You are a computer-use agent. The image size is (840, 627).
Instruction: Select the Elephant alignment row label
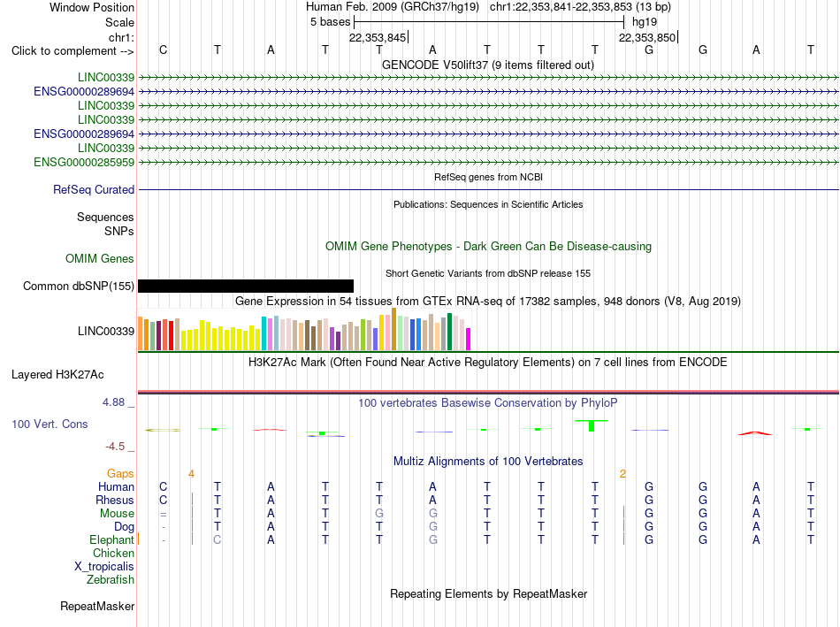coord(112,540)
